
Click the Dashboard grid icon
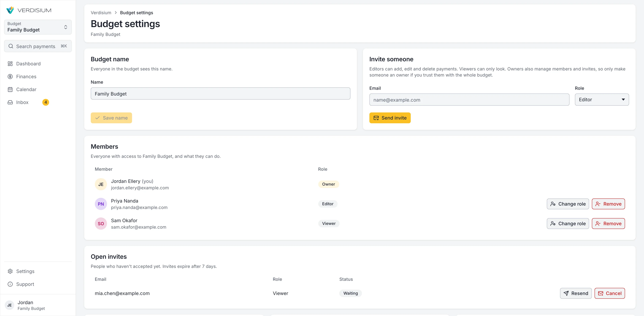10,64
